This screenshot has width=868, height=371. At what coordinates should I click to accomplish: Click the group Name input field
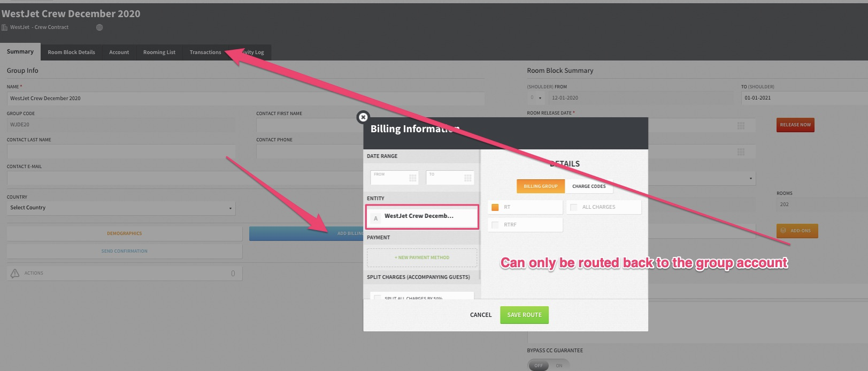click(x=245, y=99)
